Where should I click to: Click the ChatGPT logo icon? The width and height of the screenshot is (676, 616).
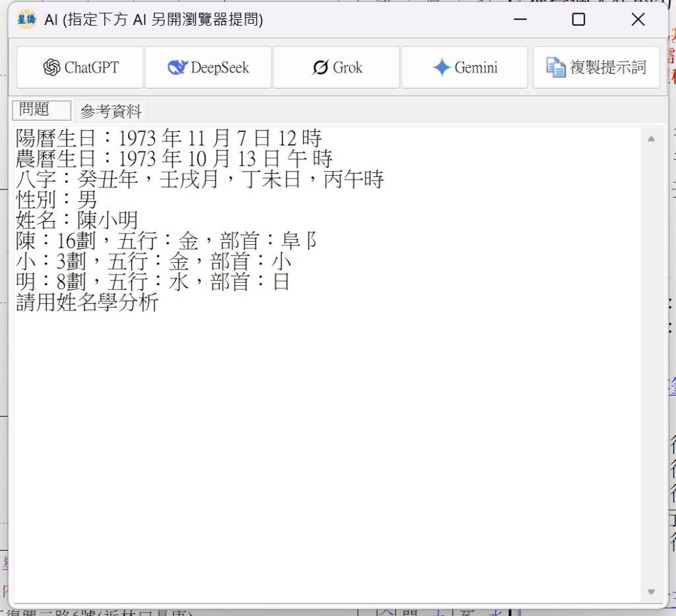point(51,67)
